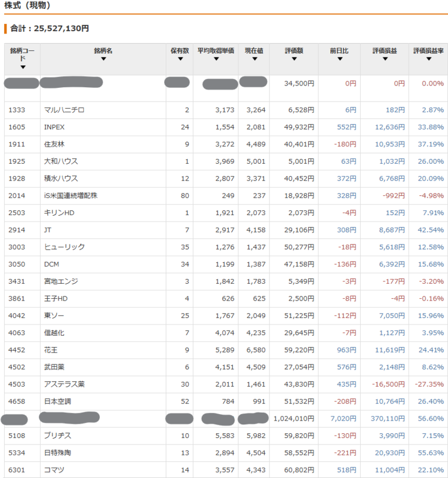The width and height of the screenshot is (448, 478).
Task: Click stock name 大和ハウス
Action: [x=61, y=161]
